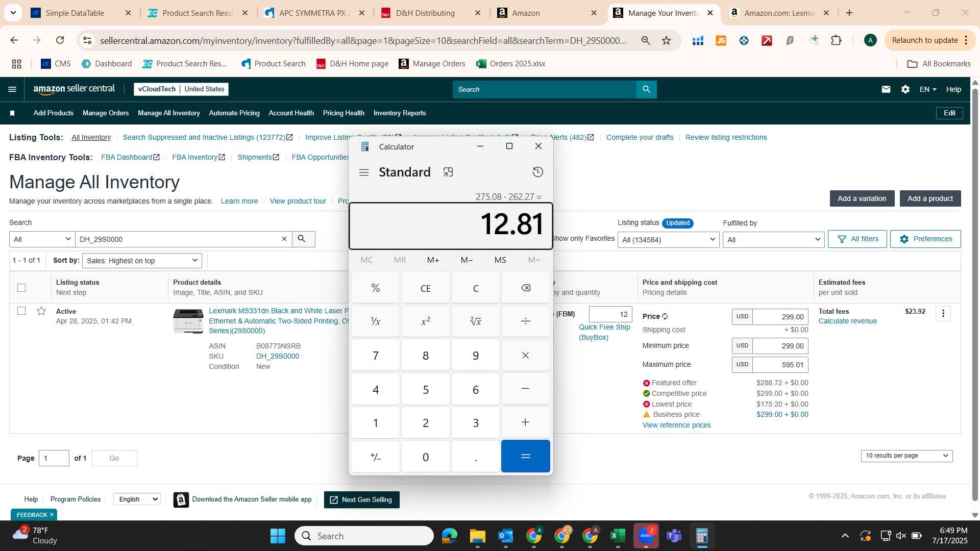Click the multiply key in Calculator
Screen dimensions: 980x551
click(525, 355)
